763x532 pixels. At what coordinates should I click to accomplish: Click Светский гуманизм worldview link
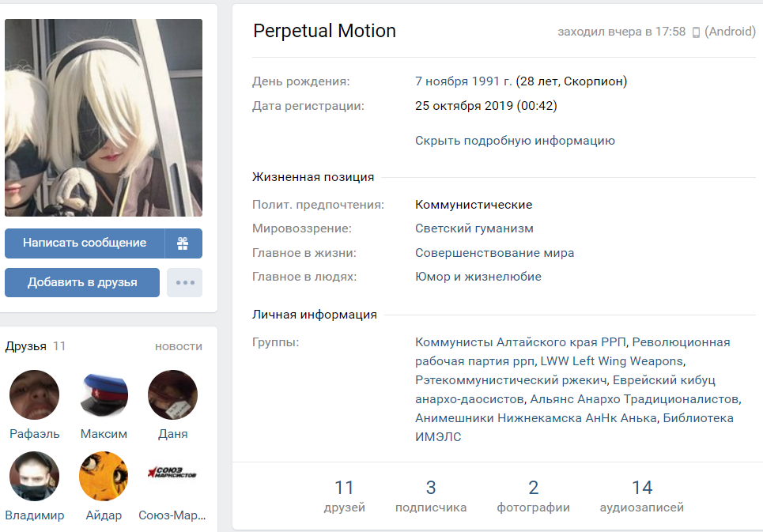point(474,228)
